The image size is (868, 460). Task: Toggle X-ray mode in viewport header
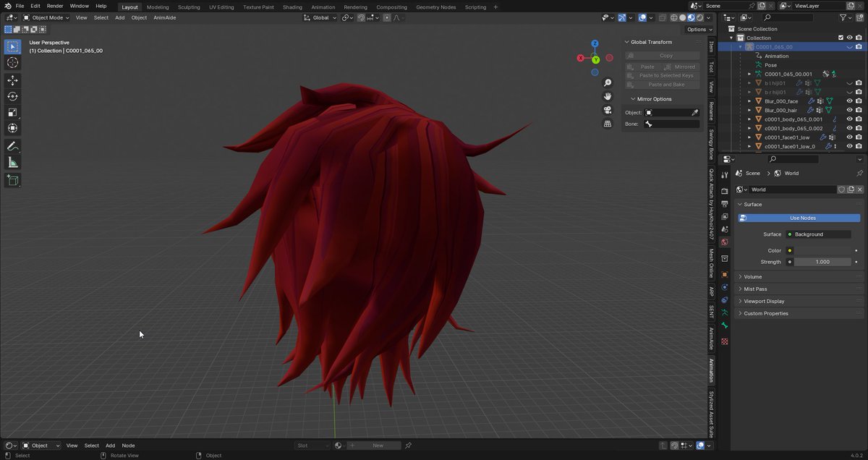[662, 17]
